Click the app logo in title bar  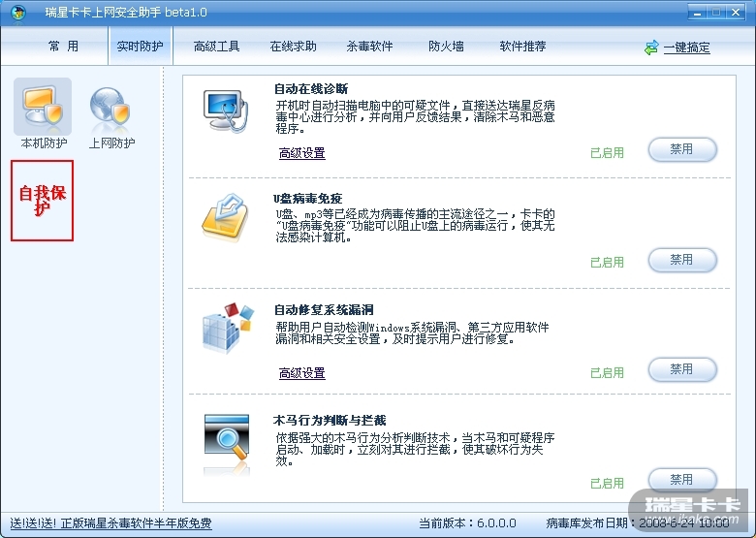coord(17,12)
